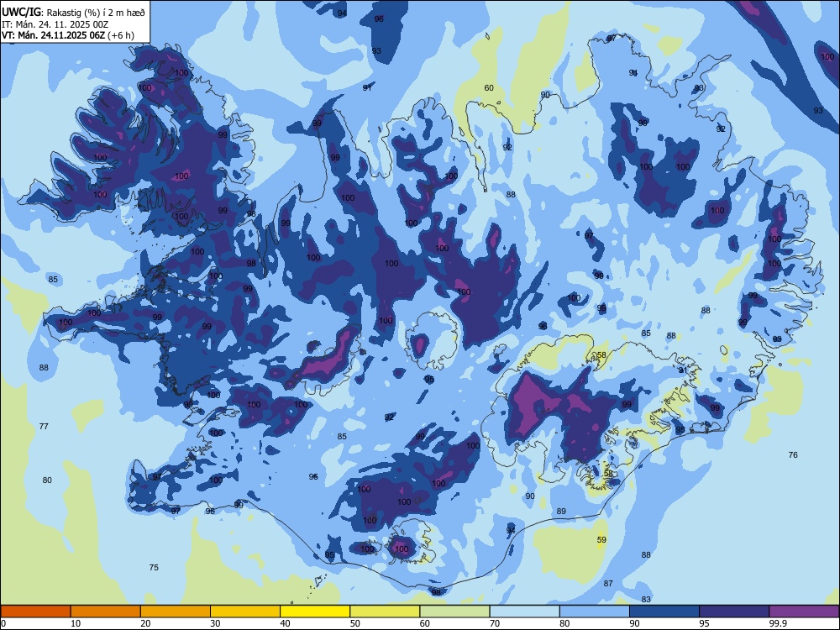The width and height of the screenshot is (840, 630).
Task: Click the dark orange 0–10 legend swatch
Action: (x=35, y=612)
